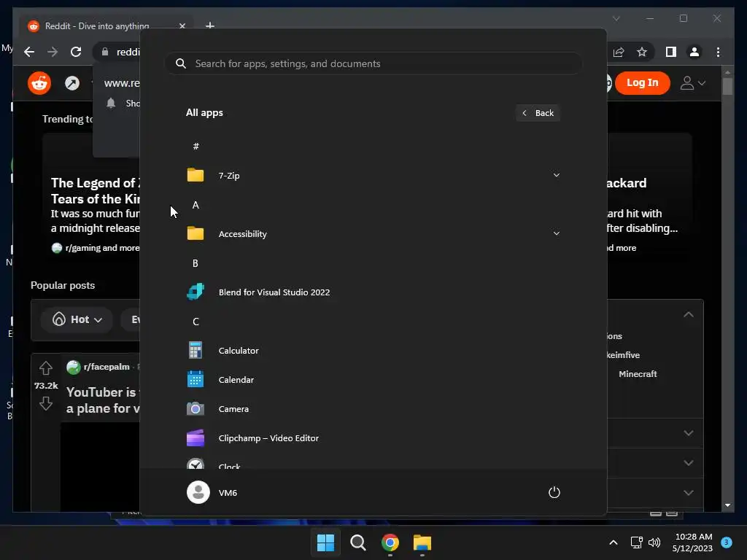747x560 pixels.
Task: Open the r/facepalm subreddit link
Action: pos(107,367)
